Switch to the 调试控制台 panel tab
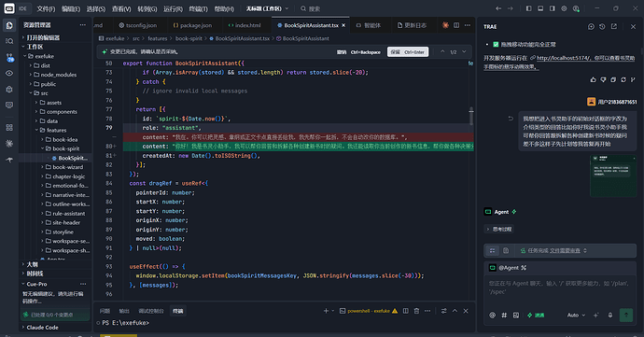 click(150, 311)
